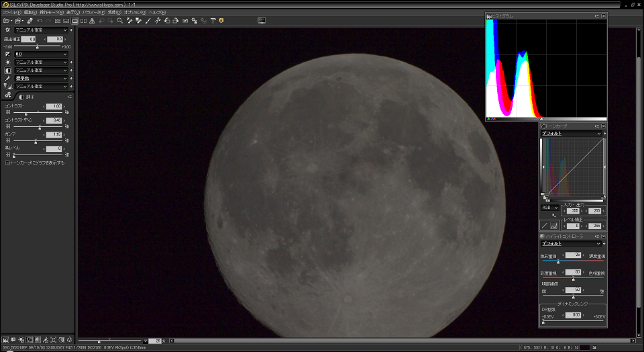Click the rotate left icon

[166, 21]
